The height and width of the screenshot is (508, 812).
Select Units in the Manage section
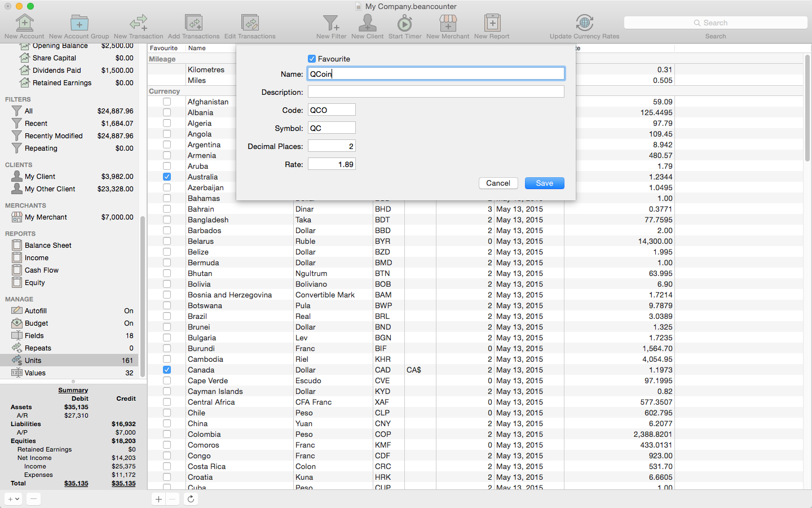tap(69, 360)
